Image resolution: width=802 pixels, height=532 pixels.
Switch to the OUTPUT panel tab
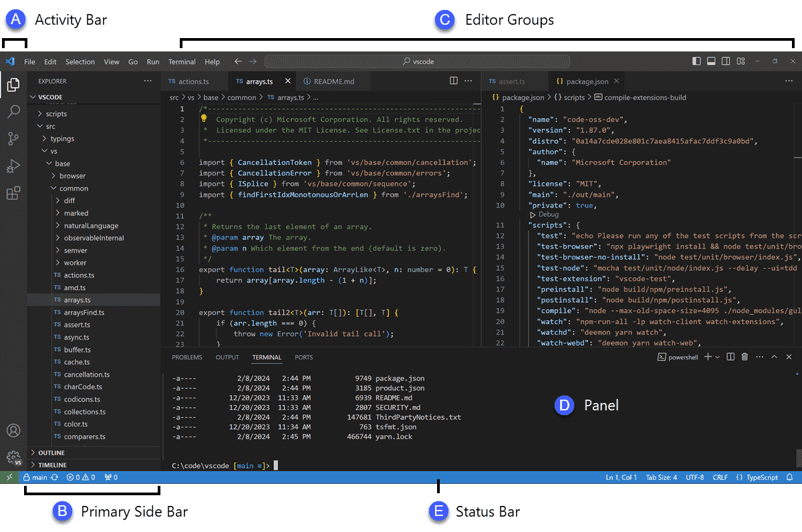[x=227, y=357]
